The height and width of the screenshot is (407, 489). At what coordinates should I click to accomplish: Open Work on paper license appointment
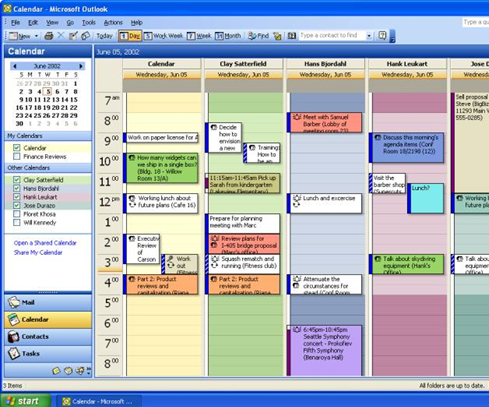(161, 138)
